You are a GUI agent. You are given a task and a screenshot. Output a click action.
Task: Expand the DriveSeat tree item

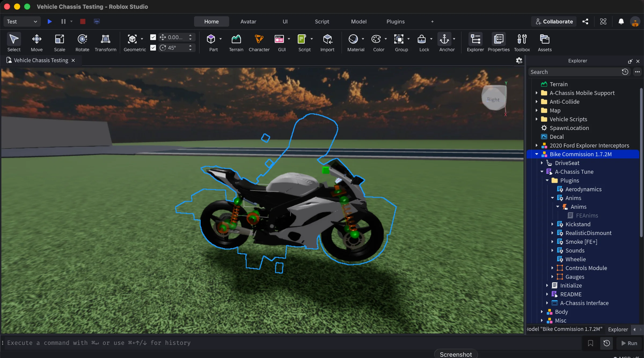coord(542,163)
